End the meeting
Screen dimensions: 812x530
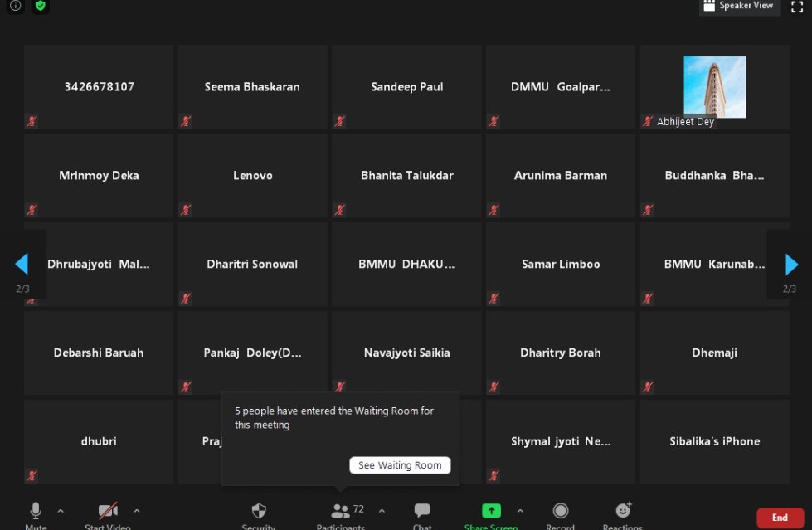[780, 518]
